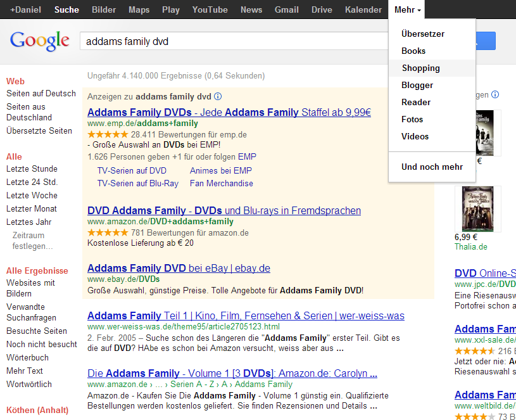
Task: Select Mehr Text filter
Action: pos(25,371)
